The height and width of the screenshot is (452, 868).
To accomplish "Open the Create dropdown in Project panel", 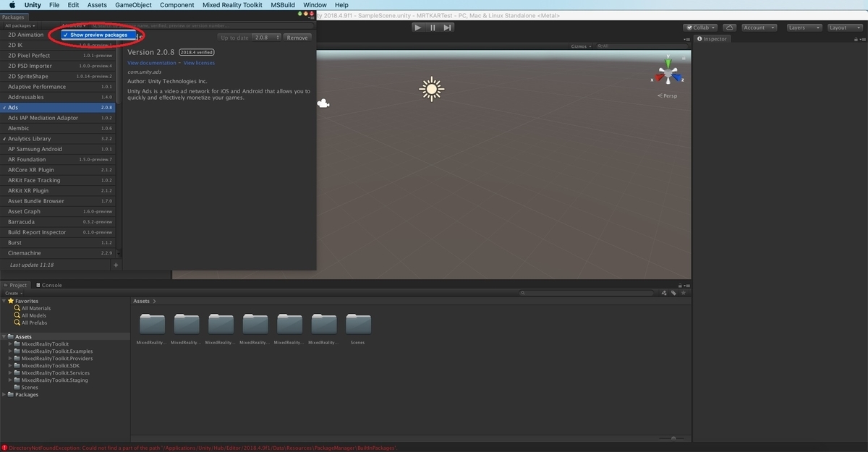I will pyautogui.click(x=12, y=293).
